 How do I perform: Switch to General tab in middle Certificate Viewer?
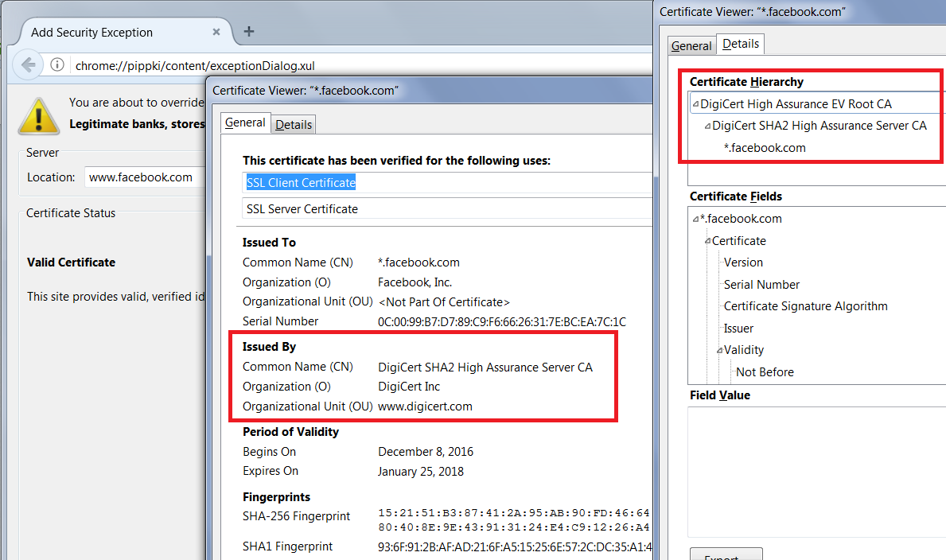click(x=245, y=123)
